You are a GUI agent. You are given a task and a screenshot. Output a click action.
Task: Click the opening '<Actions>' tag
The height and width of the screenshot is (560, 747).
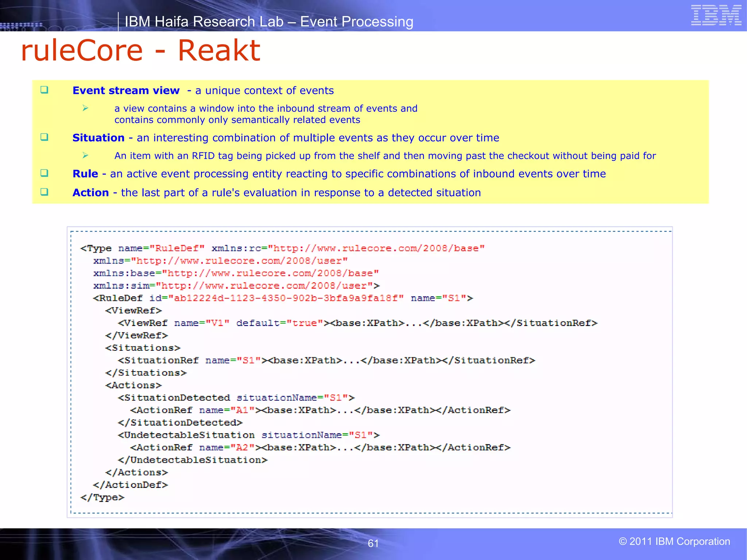coord(133,385)
